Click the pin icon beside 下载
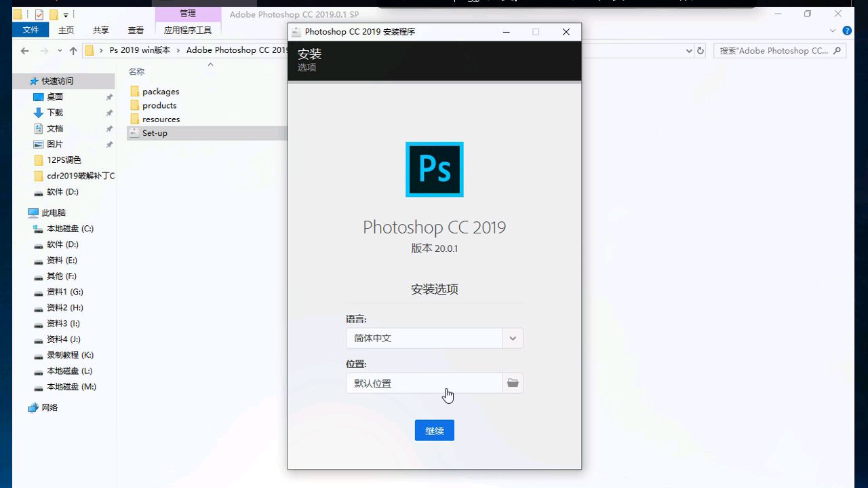The width and height of the screenshot is (868, 488). [109, 113]
